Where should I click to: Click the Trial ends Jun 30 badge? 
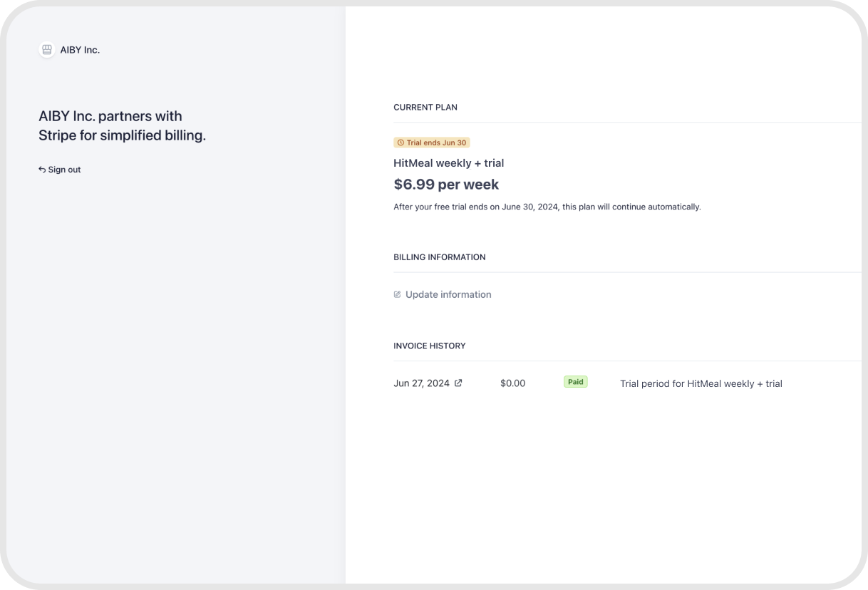pyautogui.click(x=432, y=143)
